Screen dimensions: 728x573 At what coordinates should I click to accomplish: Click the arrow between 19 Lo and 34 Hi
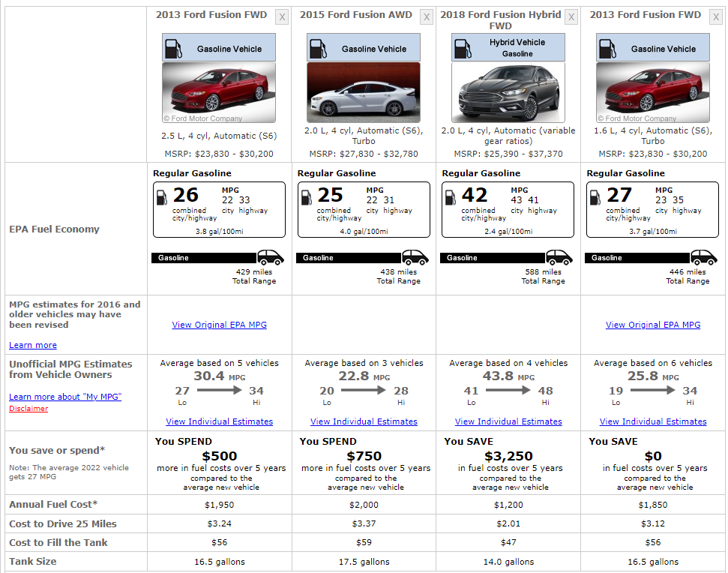pyautogui.click(x=653, y=390)
